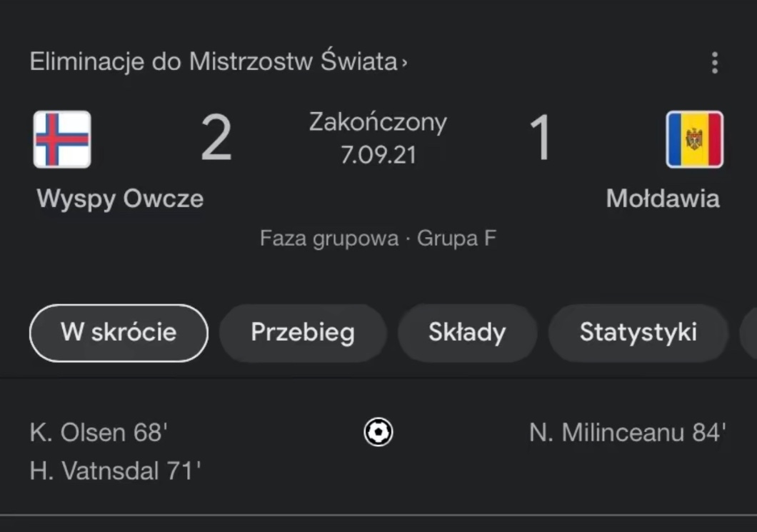Expand the chevron after Mistrzostw Świata
The height and width of the screenshot is (532, 757).
tap(405, 63)
